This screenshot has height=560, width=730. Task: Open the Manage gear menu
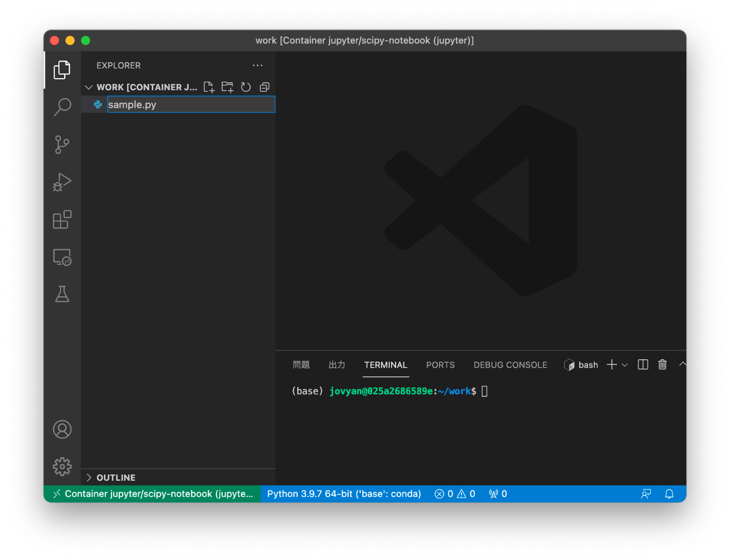(62, 467)
